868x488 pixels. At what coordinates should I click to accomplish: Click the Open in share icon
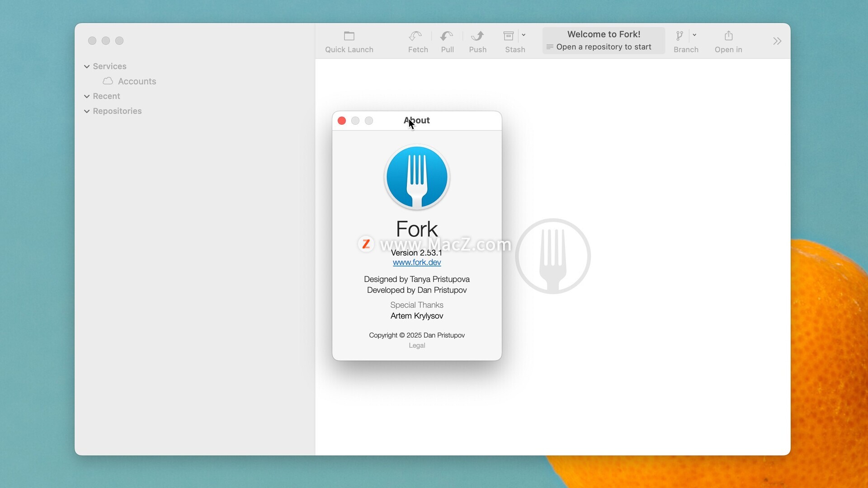point(728,36)
